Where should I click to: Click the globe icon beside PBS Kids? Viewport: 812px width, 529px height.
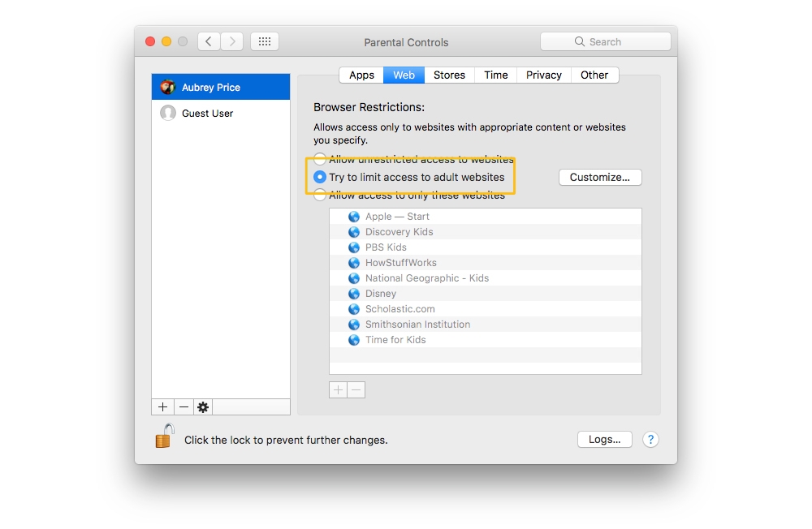(354, 247)
